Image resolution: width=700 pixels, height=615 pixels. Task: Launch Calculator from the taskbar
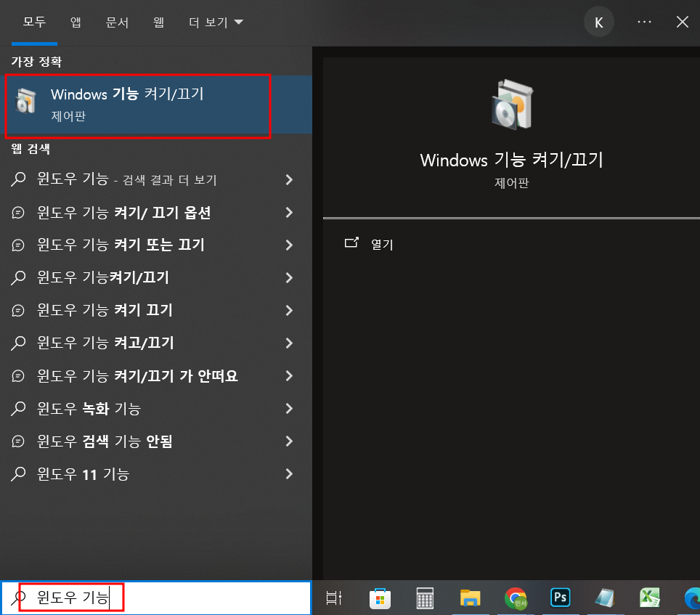pos(425,598)
